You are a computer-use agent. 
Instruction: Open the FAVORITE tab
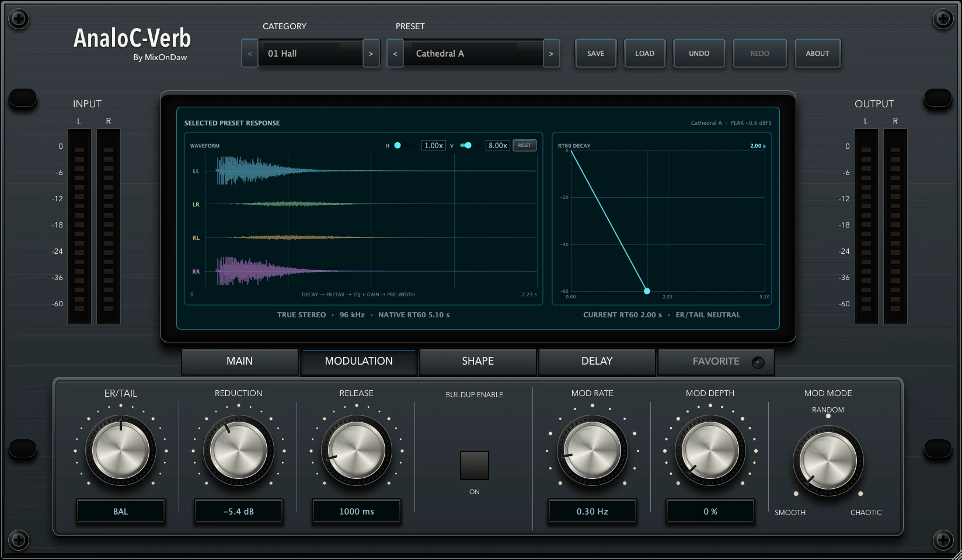(716, 361)
